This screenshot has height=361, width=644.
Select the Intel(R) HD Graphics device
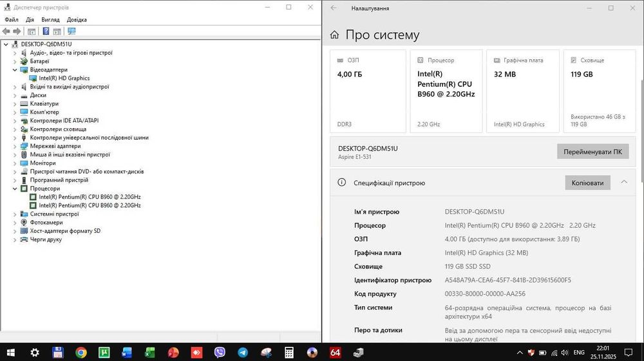[x=64, y=78]
